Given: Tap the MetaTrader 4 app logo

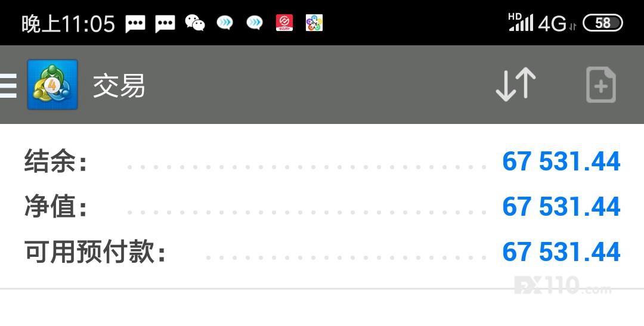Looking at the screenshot, I should pos(52,85).
